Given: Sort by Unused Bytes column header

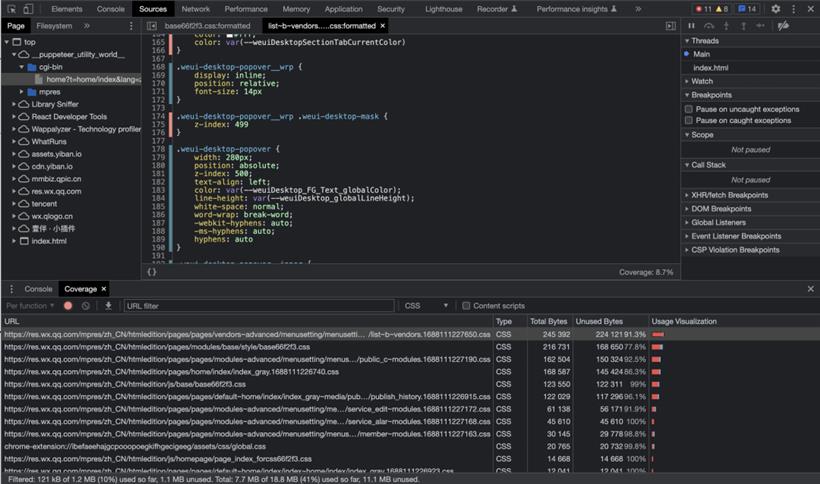Looking at the screenshot, I should click(x=599, y=321).
